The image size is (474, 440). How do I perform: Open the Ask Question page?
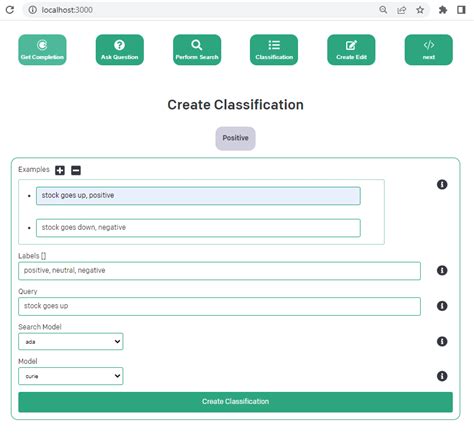120,50
